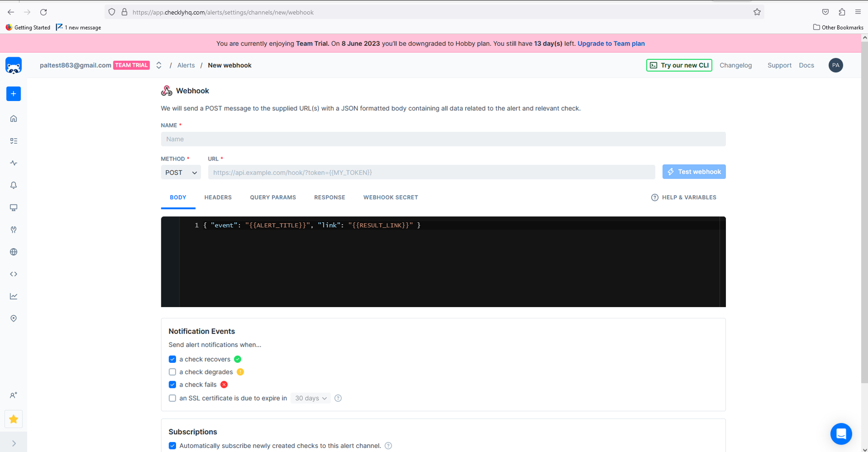Open the heartbeat pulse icon in sidebar
Image resolution: width=868 pixels, height=452 pixels.
click(14, 163)
